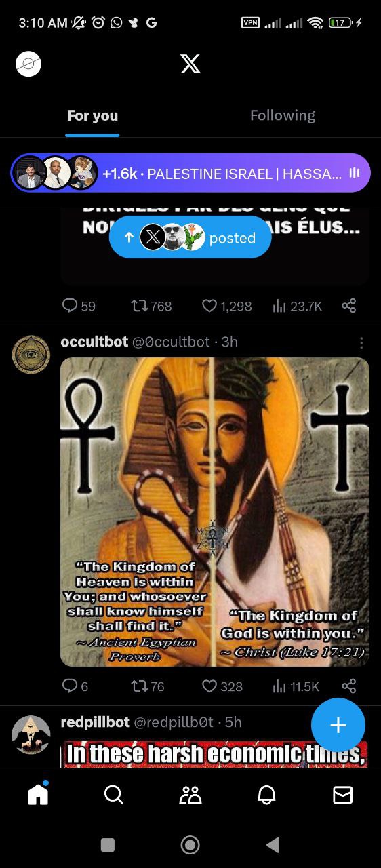View analytics showing 11.5K views
Image resolution: width=381 pixels, height=868 pixels.
(x=296, y=686)
